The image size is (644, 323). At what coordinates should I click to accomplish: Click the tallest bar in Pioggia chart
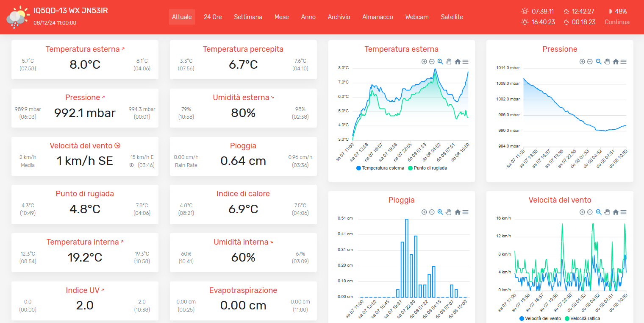point(407,258)
